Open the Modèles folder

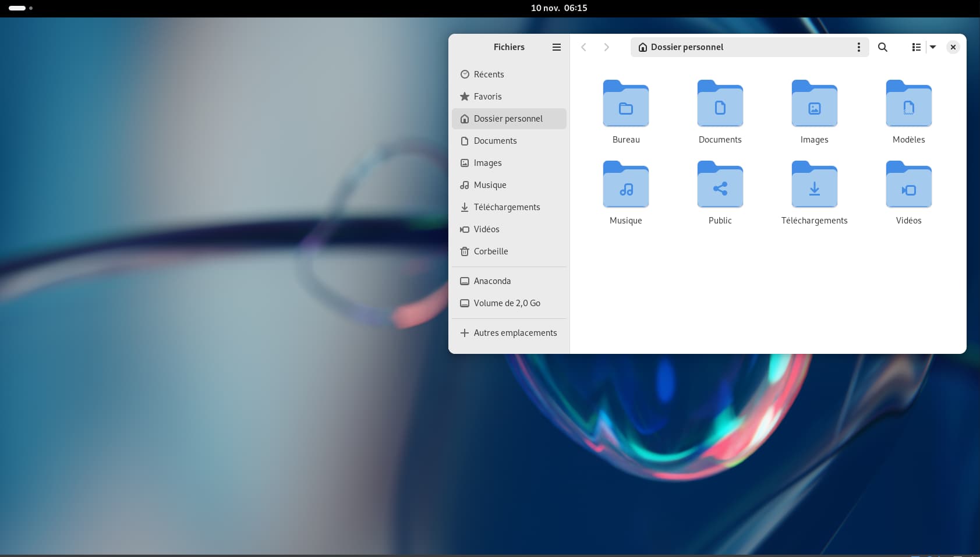pyautogui.click(x=908, y=104)
